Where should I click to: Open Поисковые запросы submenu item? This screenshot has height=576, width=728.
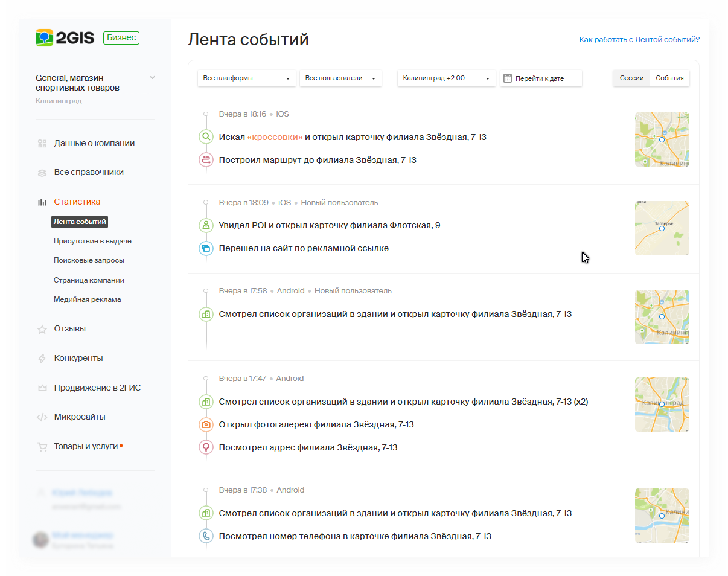89,260
